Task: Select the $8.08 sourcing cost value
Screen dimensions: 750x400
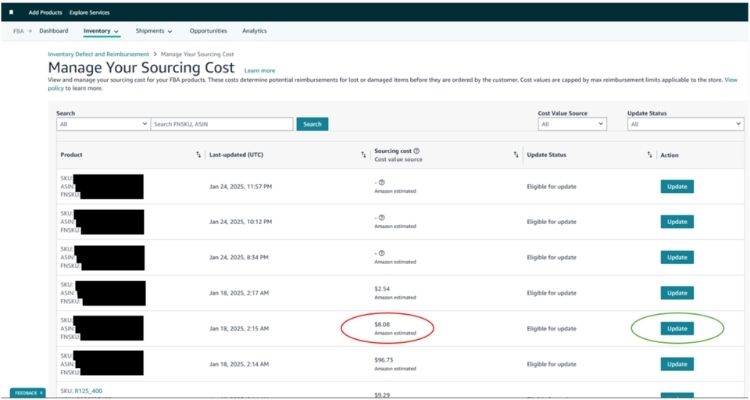Action: click(382, 324)
